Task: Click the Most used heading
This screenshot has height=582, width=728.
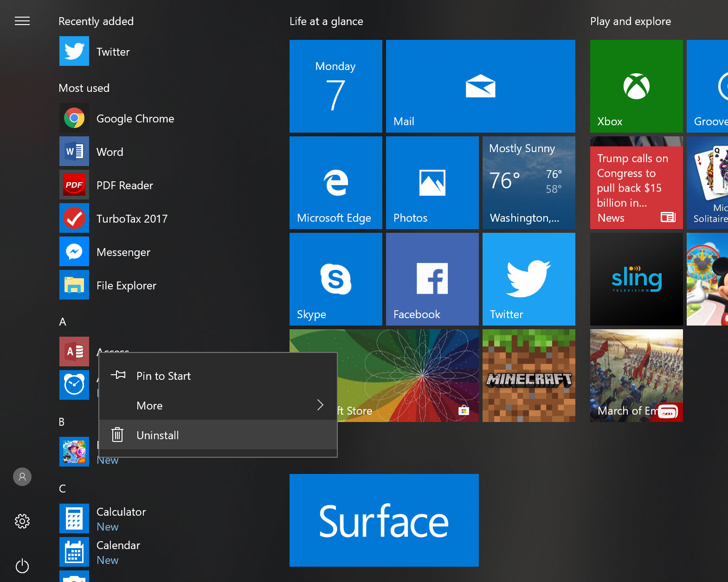Action: pos(84,88)
